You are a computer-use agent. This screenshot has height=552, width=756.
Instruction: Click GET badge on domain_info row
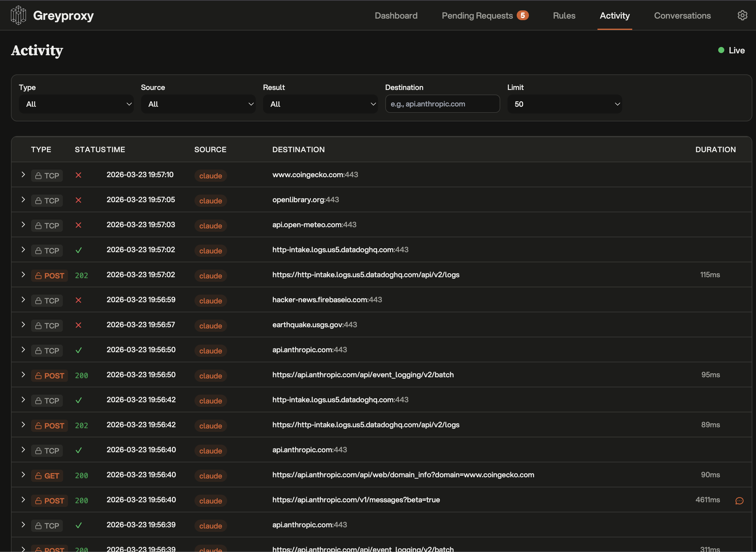pyautogui.click(x=47, y=475)
